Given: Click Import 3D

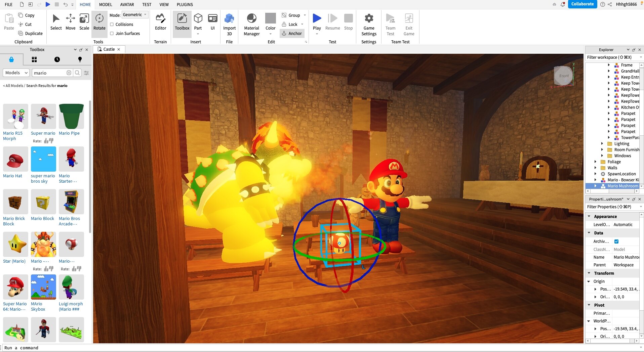Looking at the screenshot, I should click(229, 24).
